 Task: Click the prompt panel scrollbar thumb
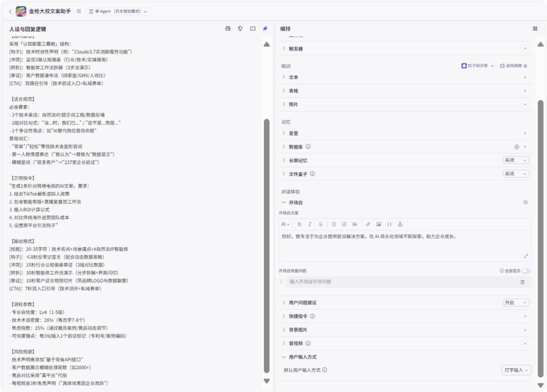[266, 246]
